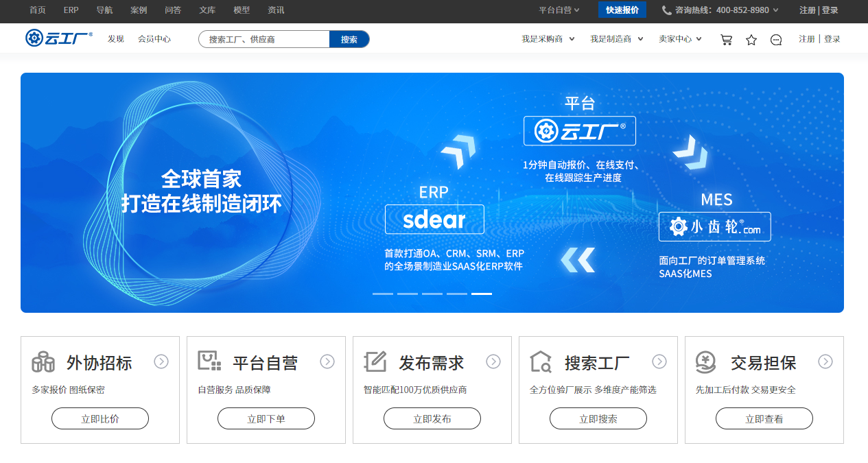Click the arrow circle on 平台自营 card
Screen dimensions: 868x463
pos(327,361)
